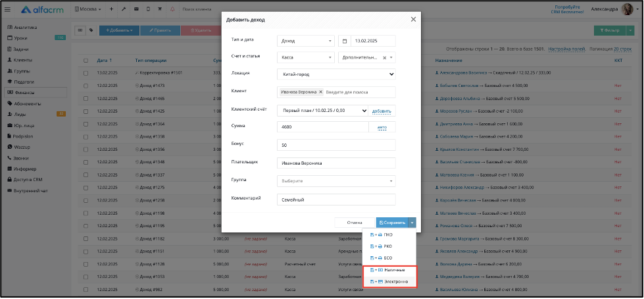Open the arrow beside Фильтр button
The image size is (644, 299).
pyautogui.click(x=630, y=30)
